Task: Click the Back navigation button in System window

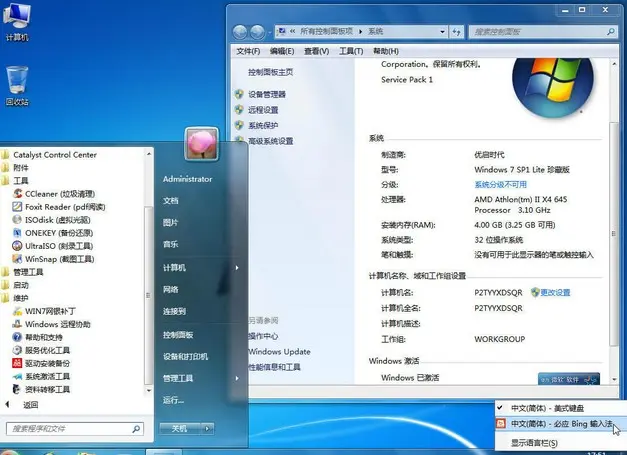Action: [x=240, y=32]
